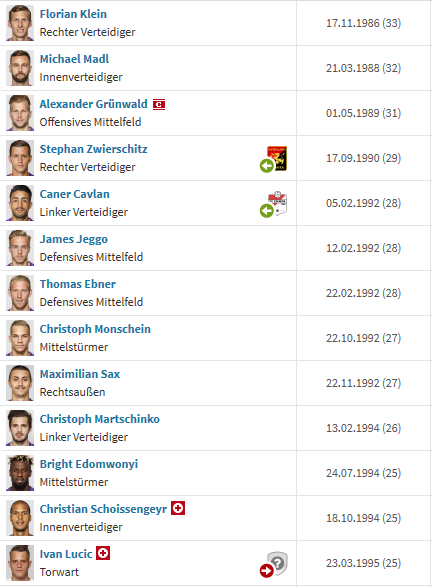Click Caner Cavlan's previous club crest
432x587 pixels.
(277, 203)
